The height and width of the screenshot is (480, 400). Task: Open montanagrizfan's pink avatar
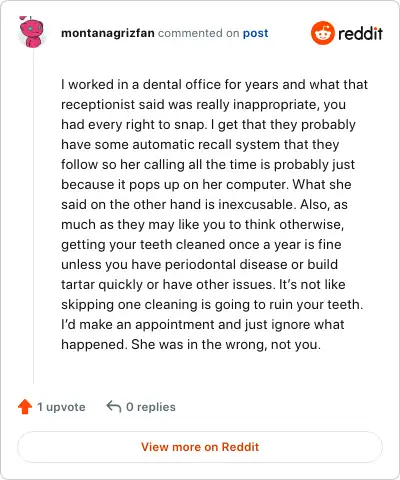pyautogui.click(x=31, y=32)
